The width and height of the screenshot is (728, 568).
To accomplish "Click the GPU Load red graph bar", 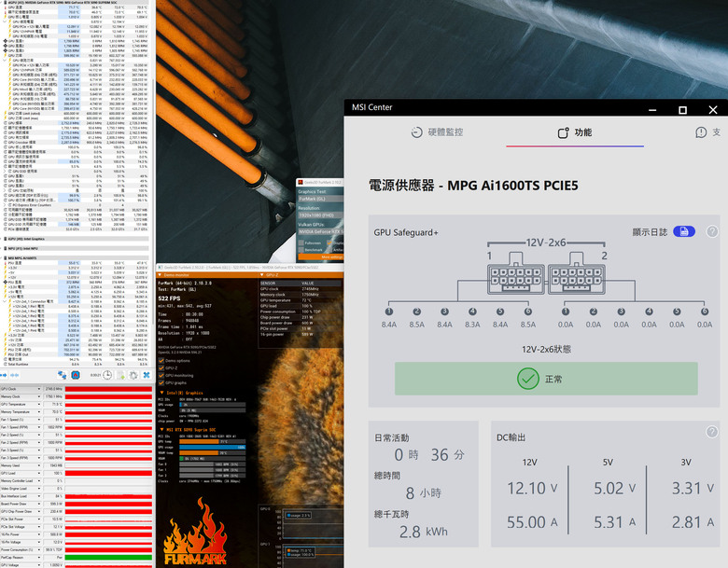I will pos(108,474).
